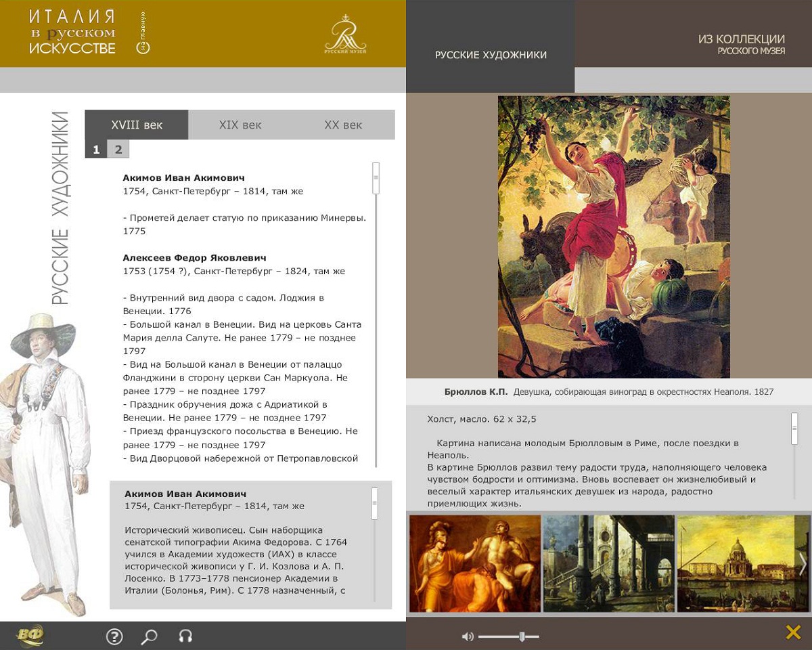The width and height of the screenshot is (812, 650).
Task: Select the Prometheus painting thumbnail
Action: [475, 563]
